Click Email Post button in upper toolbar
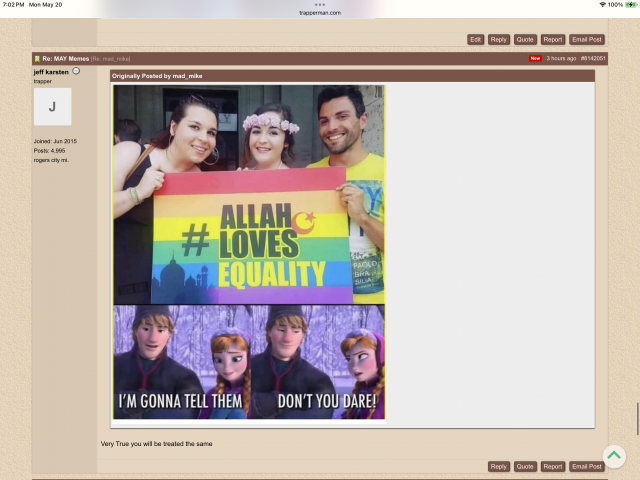640x480 pixels. click(x=587, y=40)
